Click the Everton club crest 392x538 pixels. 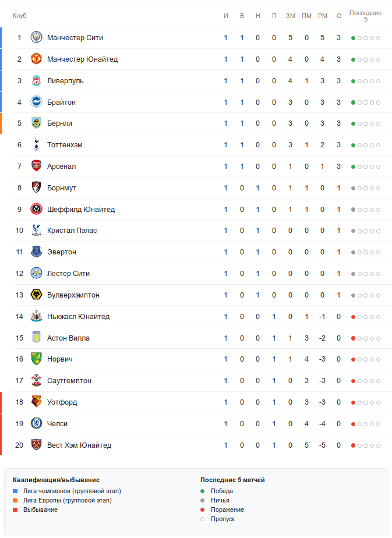36,252
